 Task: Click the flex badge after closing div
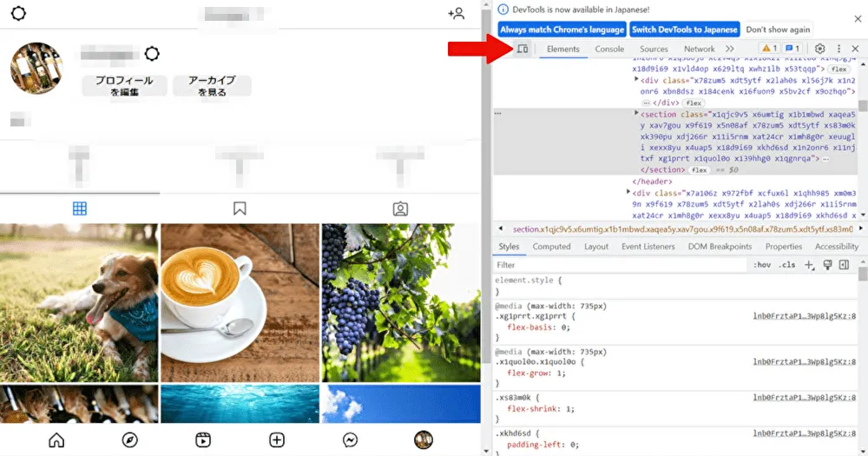click(693, 103)
